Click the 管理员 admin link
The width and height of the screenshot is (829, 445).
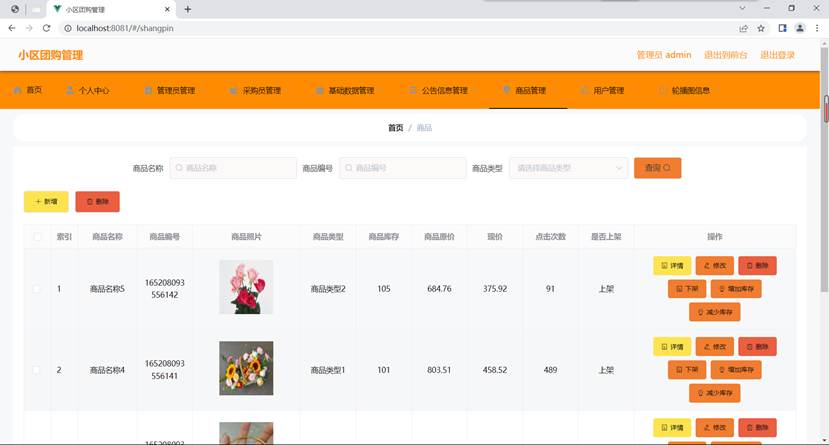pos(664,55)
